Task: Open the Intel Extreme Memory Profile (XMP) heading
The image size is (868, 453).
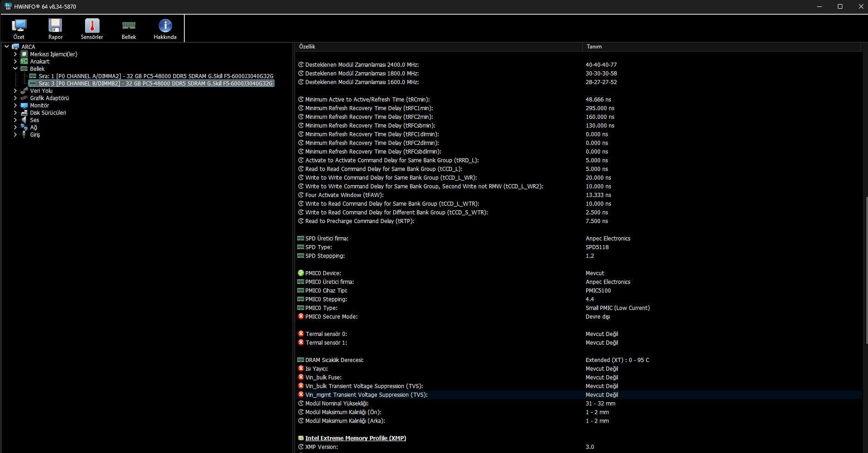Action: (355, 438)
